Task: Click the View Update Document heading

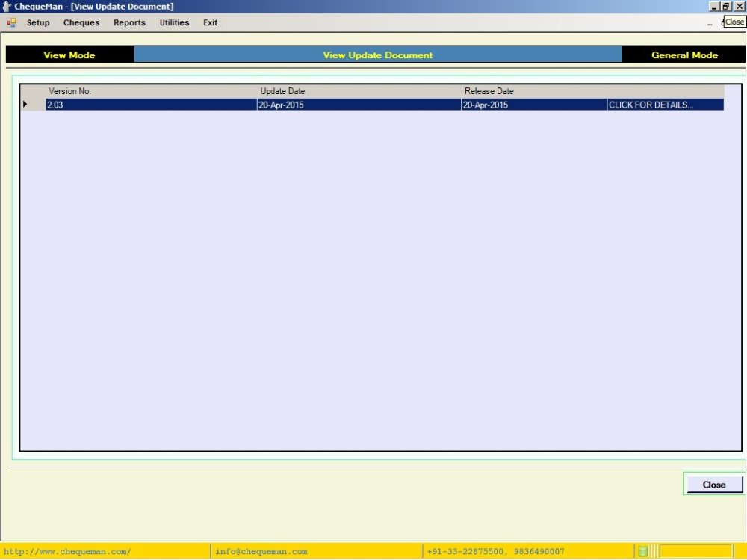Action: pyautogui.click(x=377, y=55)
